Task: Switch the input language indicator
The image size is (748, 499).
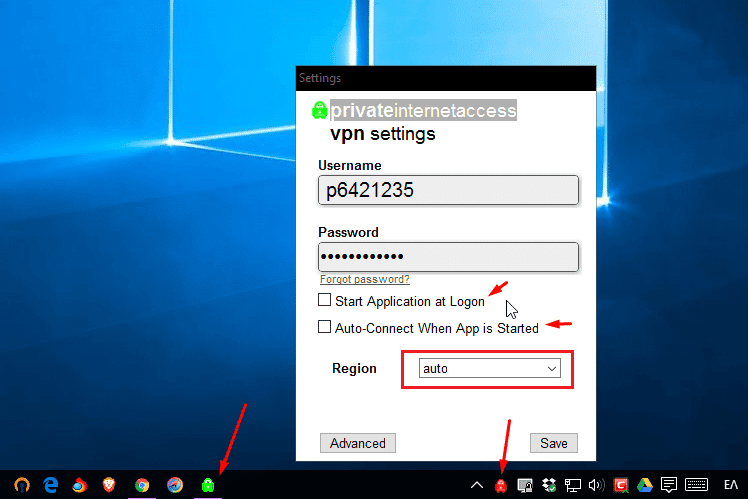Action: pos(731,486)
